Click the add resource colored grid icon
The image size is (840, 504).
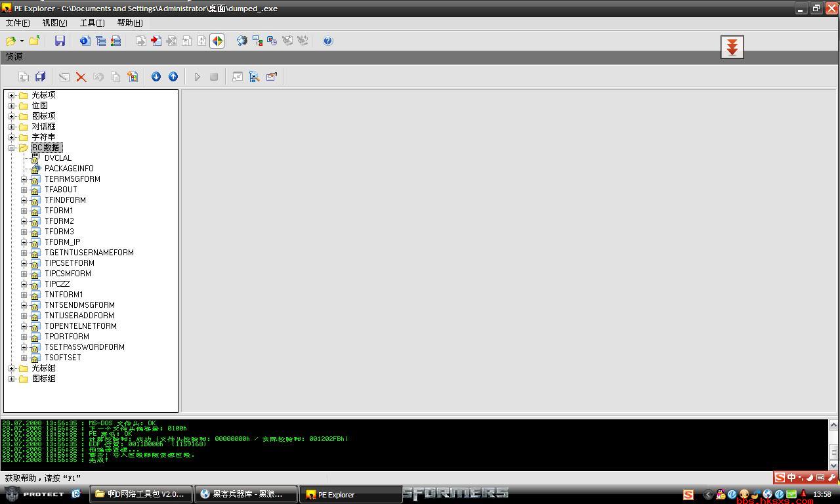(133, 77)
